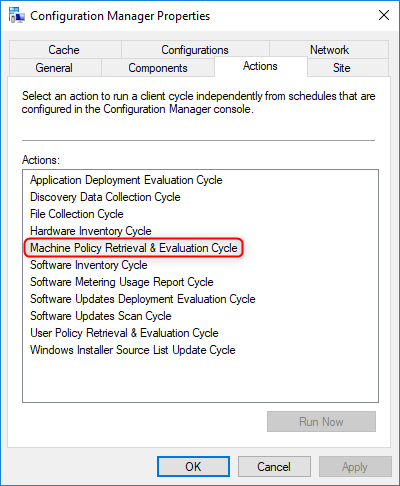Select Hardware Inventory Cycle action
Viewport: 400px width, 486px height.
pyautogui.click(x=91, y=231)
